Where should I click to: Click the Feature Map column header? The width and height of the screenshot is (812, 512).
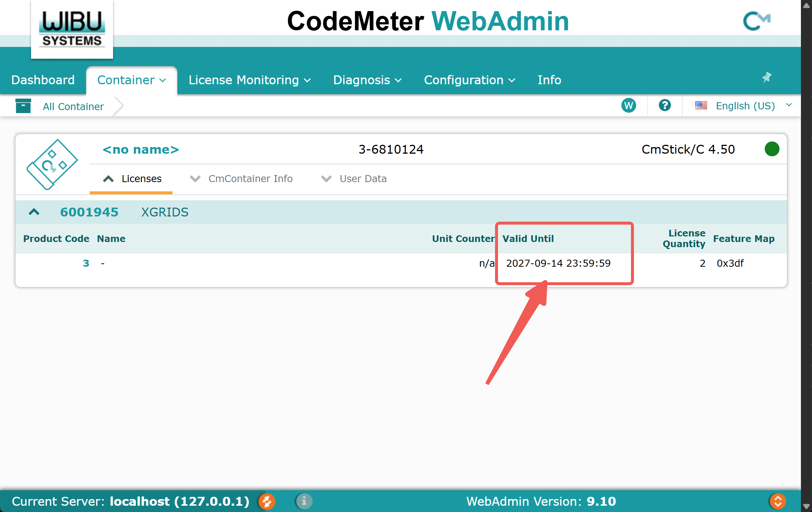[744, 239]
